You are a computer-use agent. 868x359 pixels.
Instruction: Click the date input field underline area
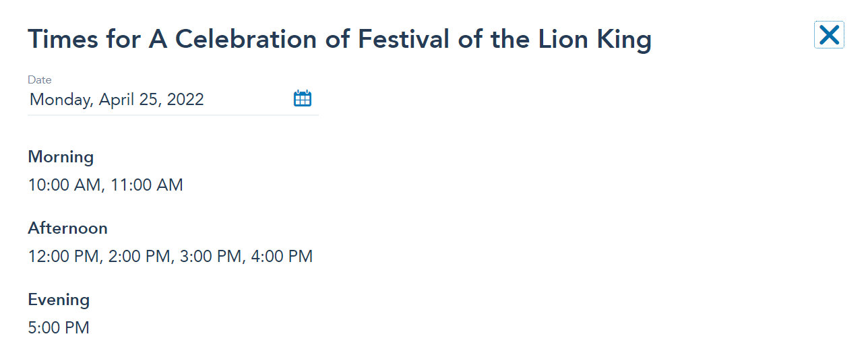[x=173, y=115]
